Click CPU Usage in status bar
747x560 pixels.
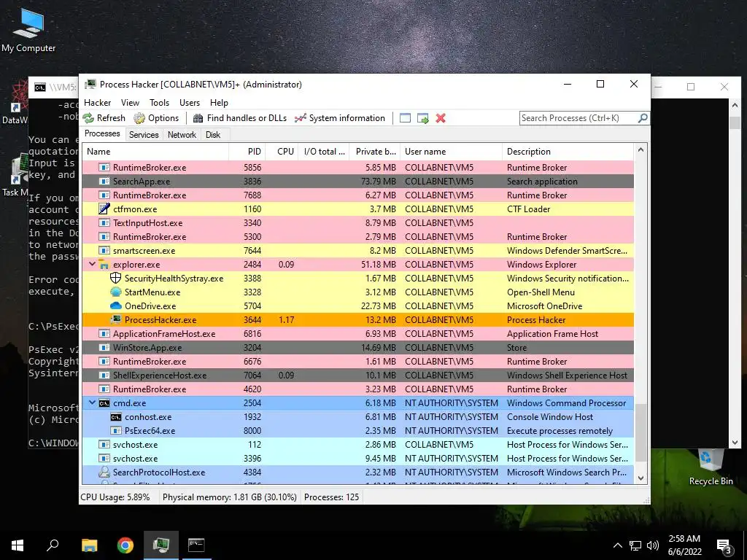pos(115,497)
